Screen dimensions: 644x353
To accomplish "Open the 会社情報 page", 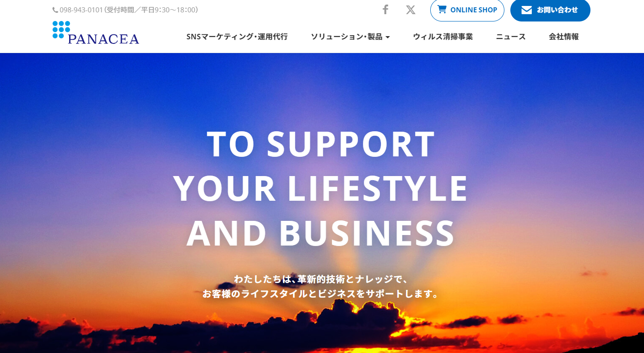I will [x=564, y=37].
